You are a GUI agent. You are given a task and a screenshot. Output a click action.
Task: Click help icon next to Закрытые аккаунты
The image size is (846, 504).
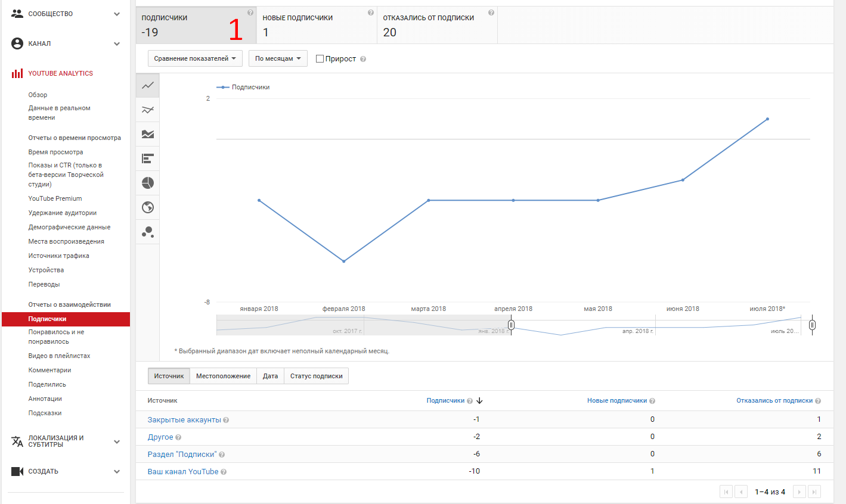226,420
